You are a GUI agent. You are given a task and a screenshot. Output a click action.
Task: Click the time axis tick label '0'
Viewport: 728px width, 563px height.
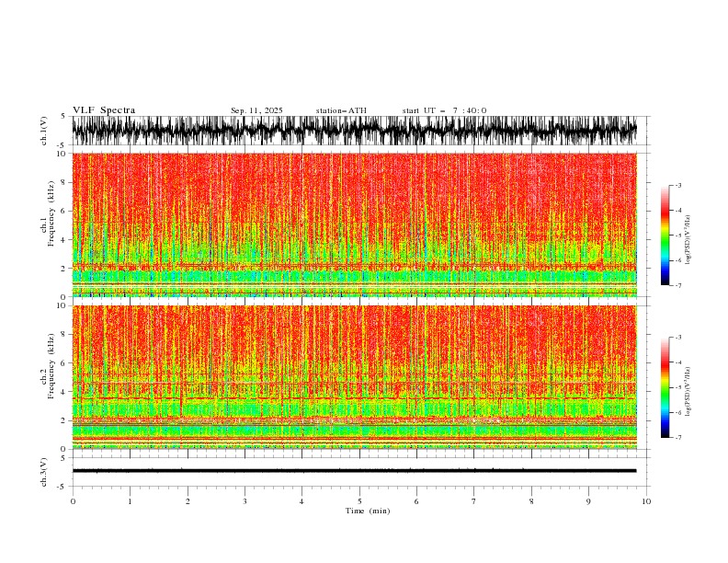(x=73, y=501)
